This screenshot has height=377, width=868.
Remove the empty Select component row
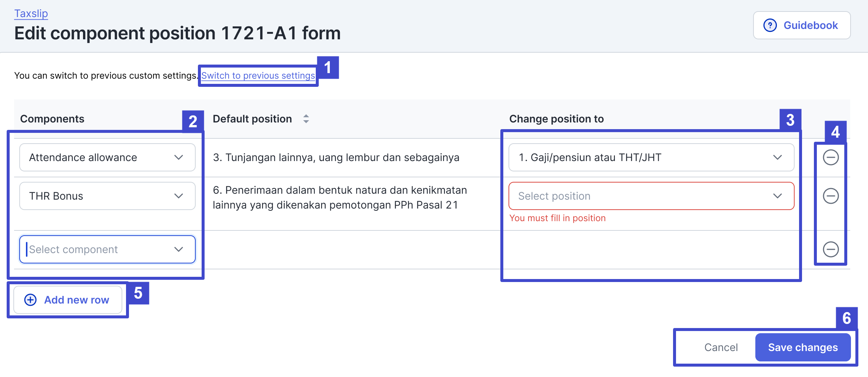pyautogui.click(x=831, y=249)
